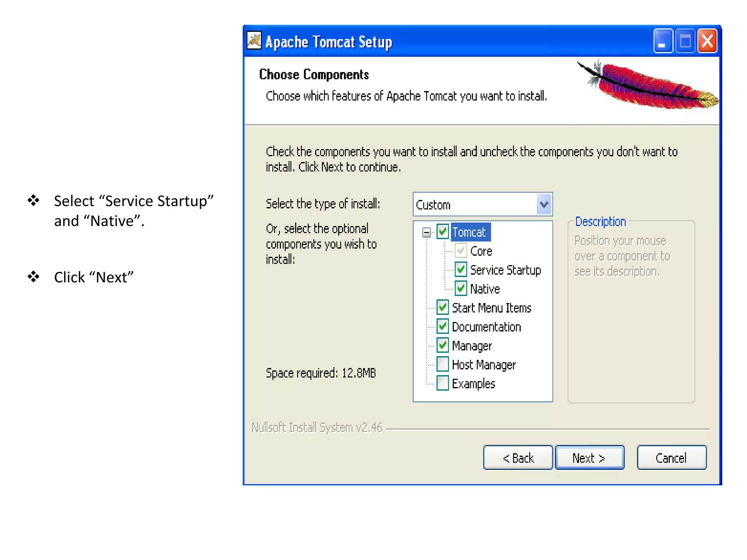Select the Start Menu Items label
Image resolution: width=747 pixels, height=560 pixels.
pos(492,308)
